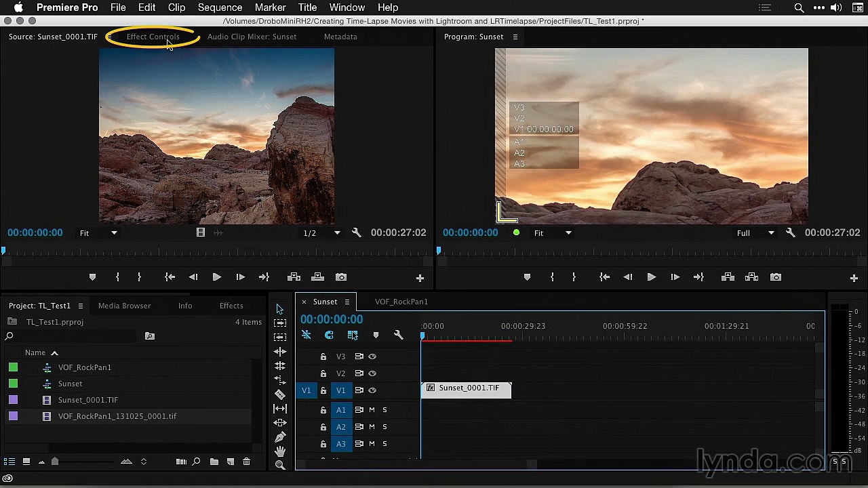The height and width of the screenshot is (488, 868).
Task: Toggle Name column sort arrow
Action: 54,353
